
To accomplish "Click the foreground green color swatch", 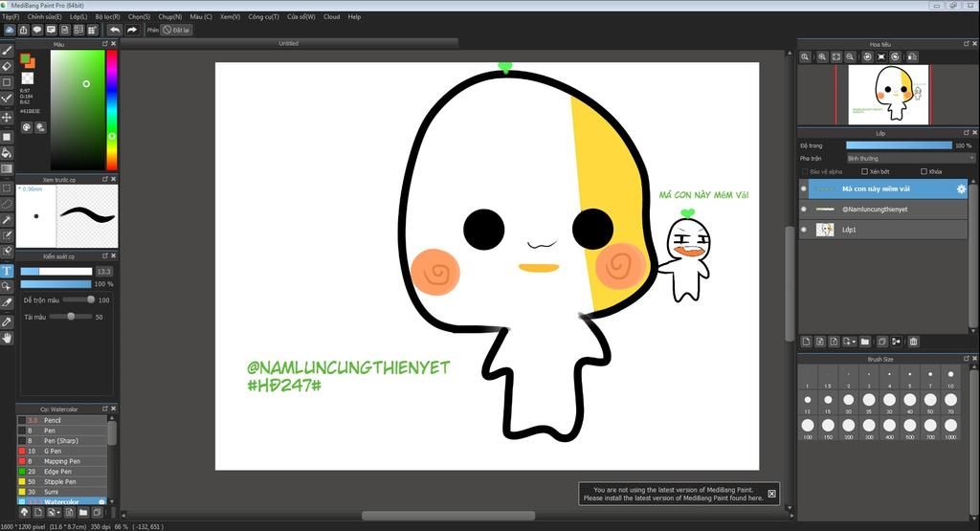I will click(25, 58).
